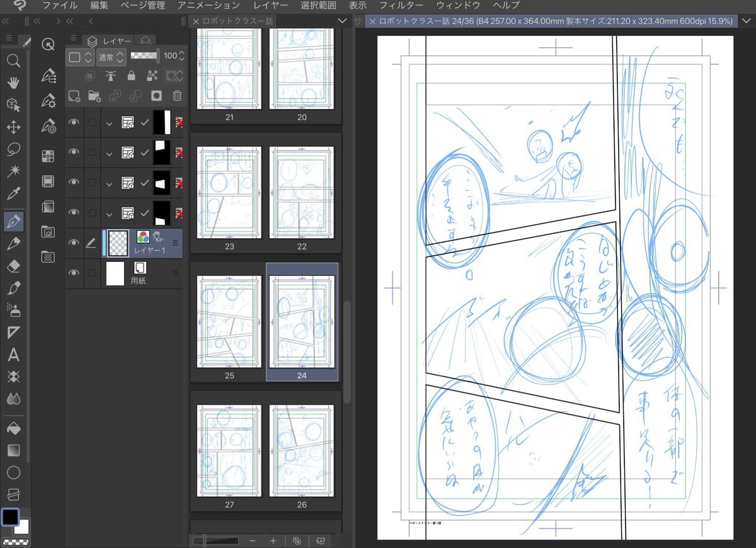The image size is (756, 548).
Task: Select the black main color swatch
Action: pos(10,518)
